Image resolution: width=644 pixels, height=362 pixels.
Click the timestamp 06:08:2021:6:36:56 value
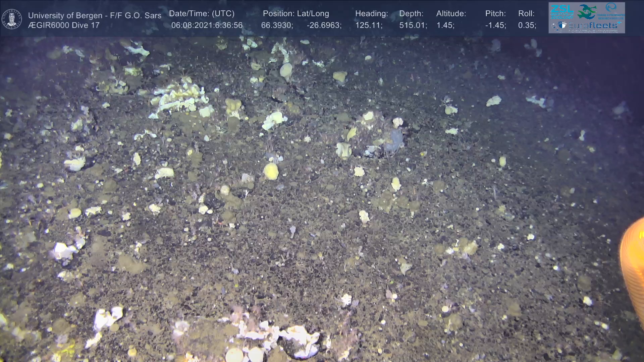coord(207,25)
